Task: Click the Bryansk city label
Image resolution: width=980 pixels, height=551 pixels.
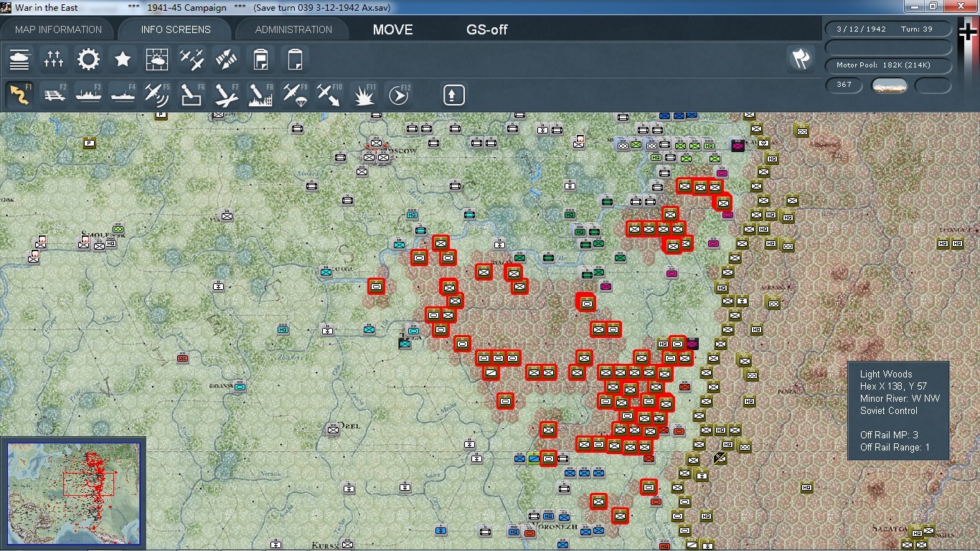Action: [x=220, y=386]
